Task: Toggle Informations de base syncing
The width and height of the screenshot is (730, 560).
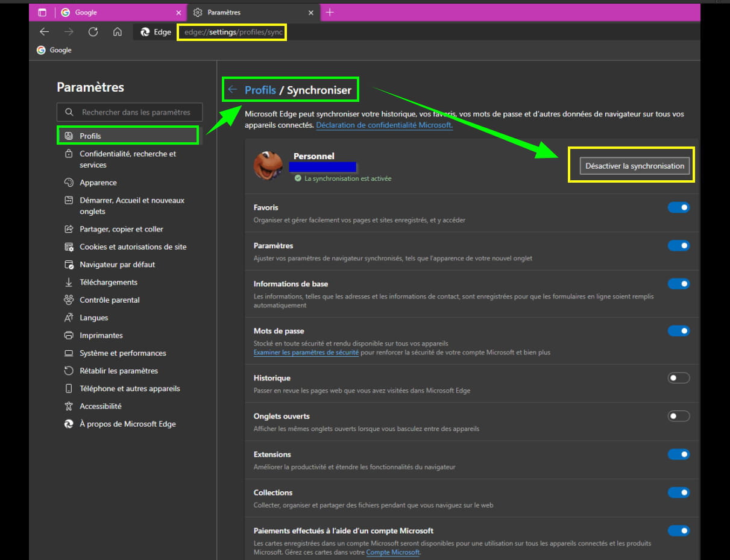Action: tap(679, 284)
